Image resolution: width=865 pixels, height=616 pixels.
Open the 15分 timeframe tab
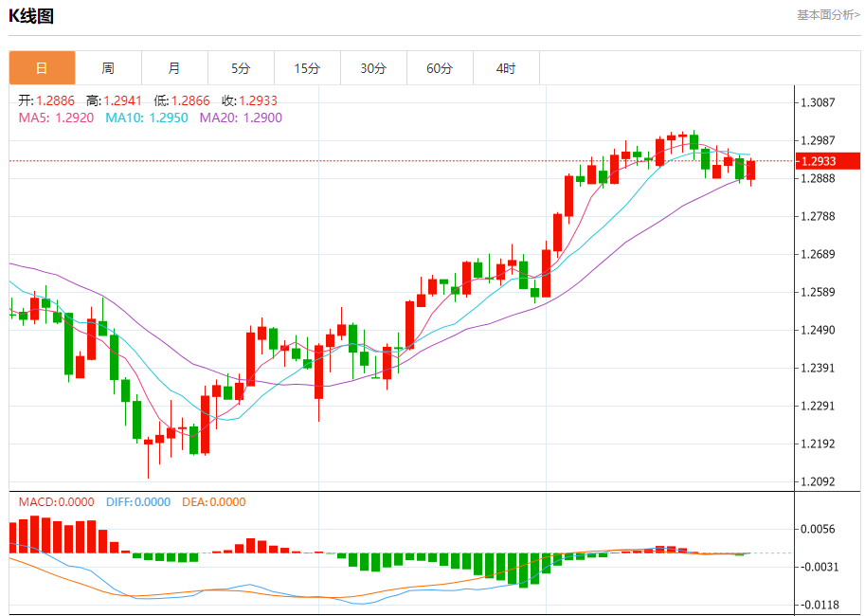307,68
